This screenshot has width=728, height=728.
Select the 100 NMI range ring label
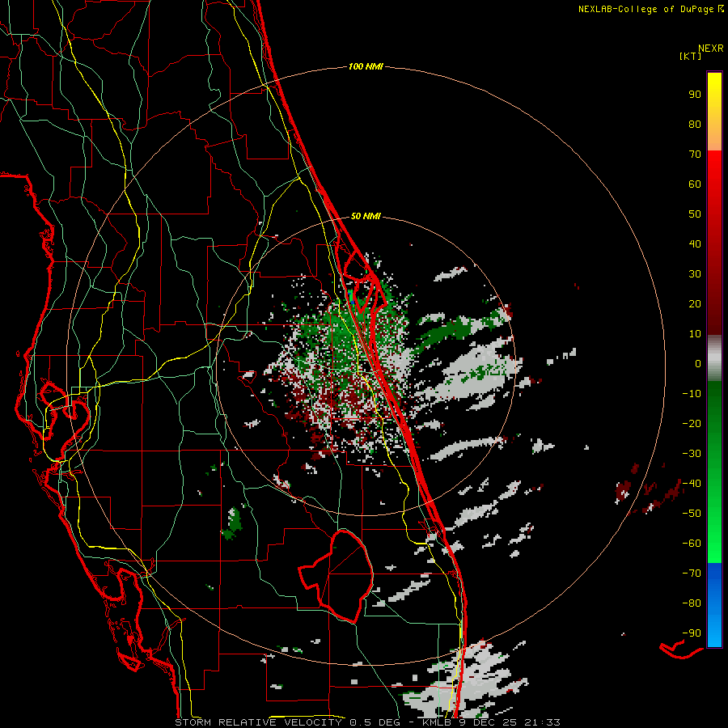coord(366,66)
